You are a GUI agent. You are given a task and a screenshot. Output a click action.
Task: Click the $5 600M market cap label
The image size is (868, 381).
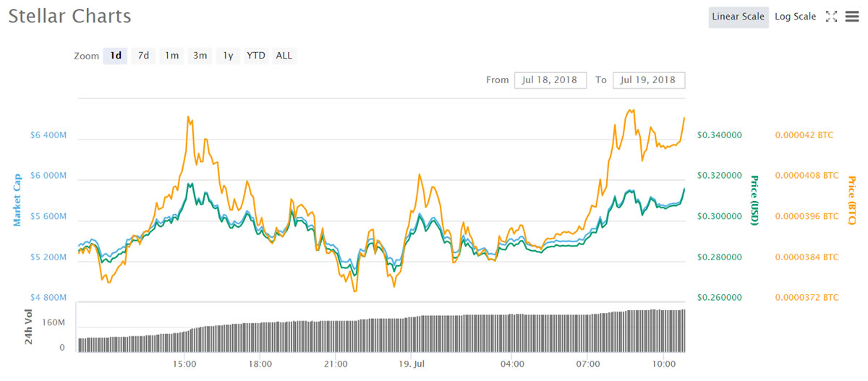click(x=48, y=216)
